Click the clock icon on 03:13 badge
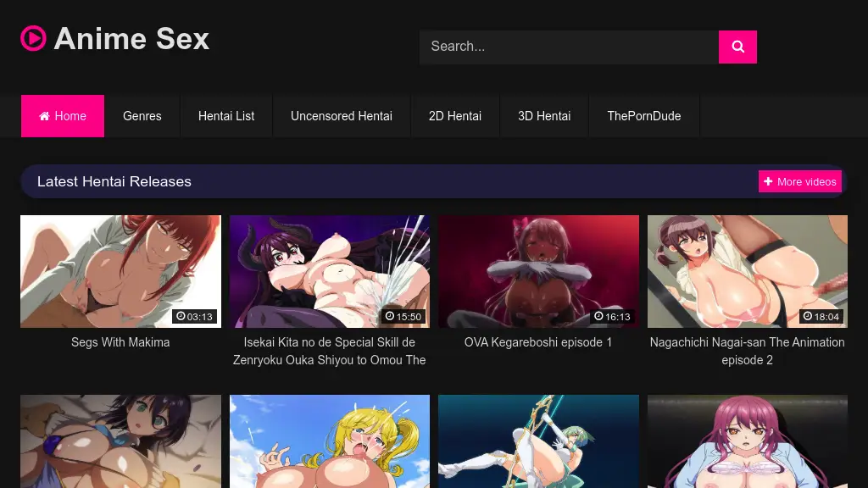The image size is (868, 488). 181,317
